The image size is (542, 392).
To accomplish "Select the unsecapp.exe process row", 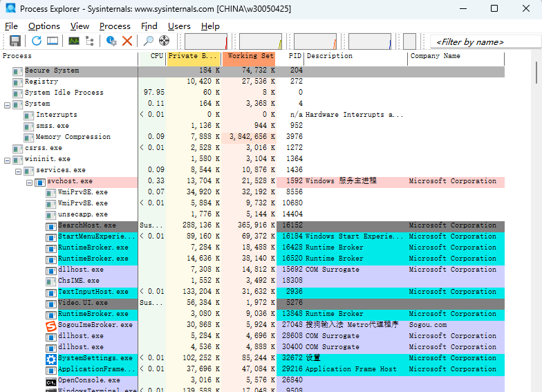I will 252,214.
